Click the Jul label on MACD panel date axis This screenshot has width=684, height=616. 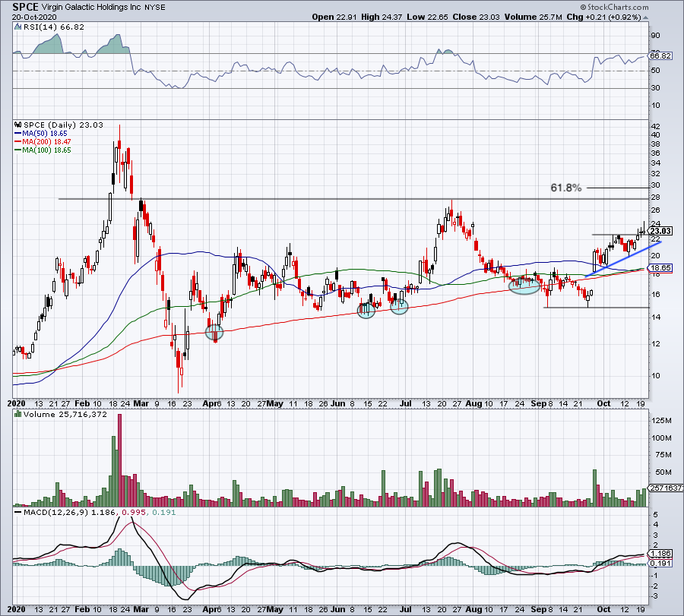406,609
